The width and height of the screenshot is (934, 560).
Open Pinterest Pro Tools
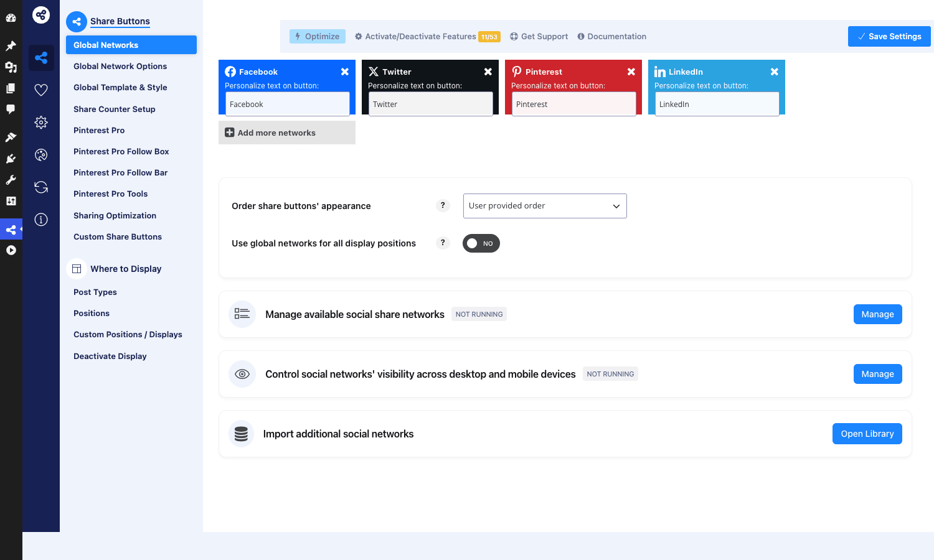111,194
